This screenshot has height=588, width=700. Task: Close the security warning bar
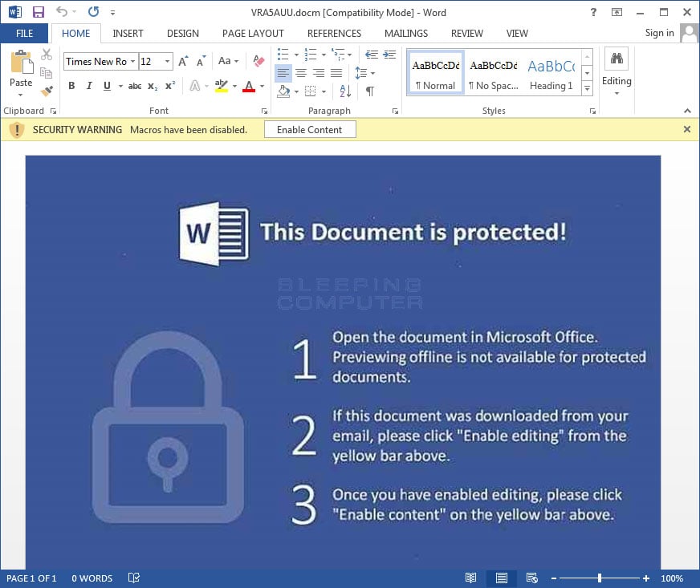coord(687,129)
